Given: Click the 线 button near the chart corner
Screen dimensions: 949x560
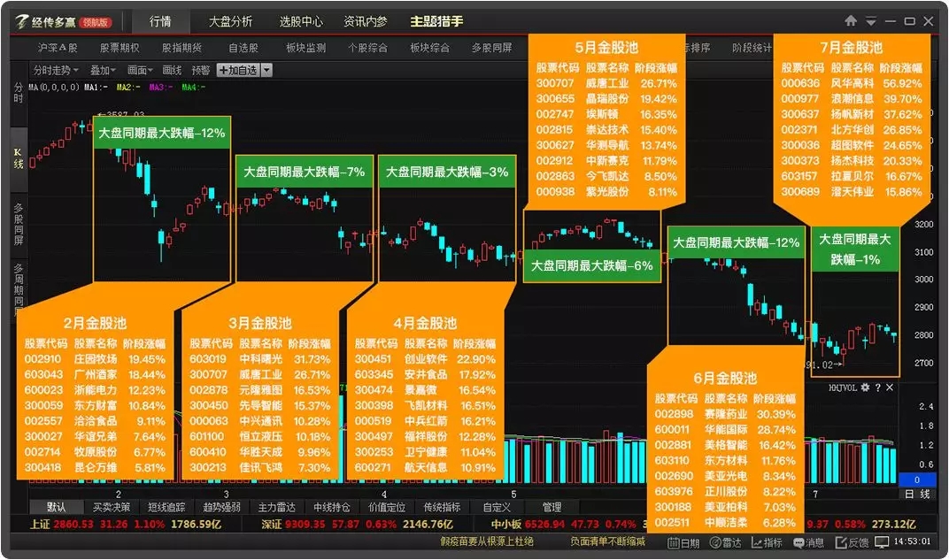Looking at the screenshot, I should [925, 495].
